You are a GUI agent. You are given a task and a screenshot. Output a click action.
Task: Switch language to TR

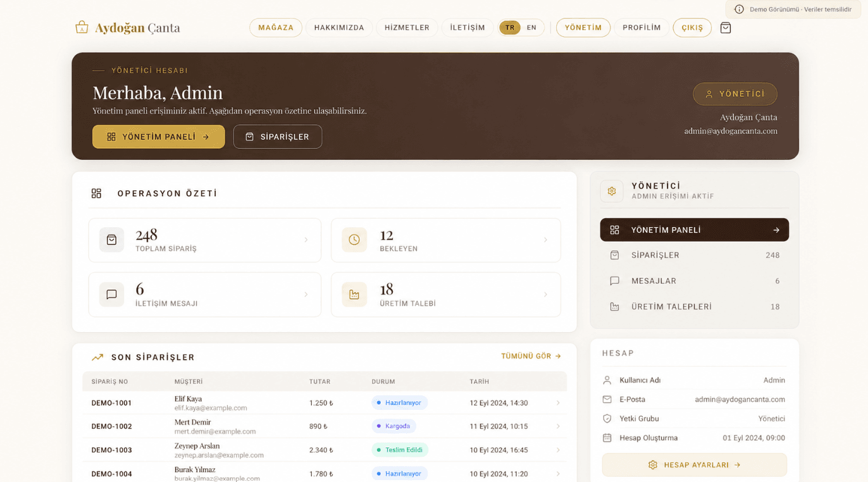coord(510,28)
